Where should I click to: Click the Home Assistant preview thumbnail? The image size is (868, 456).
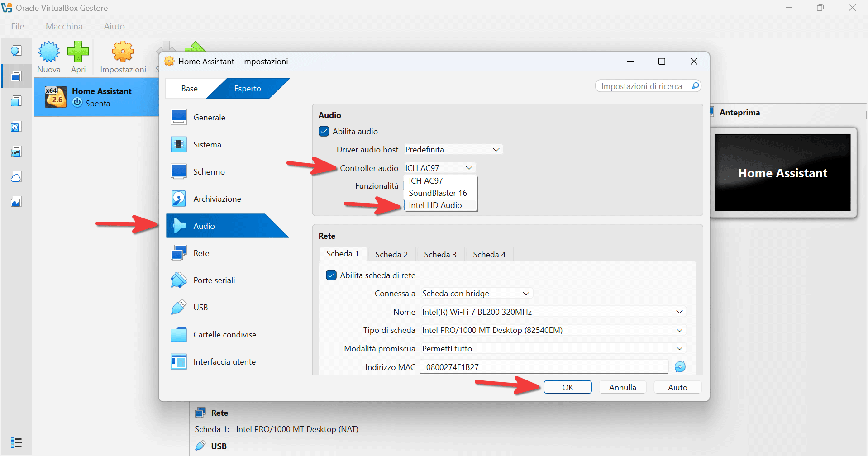coord(782,172)
